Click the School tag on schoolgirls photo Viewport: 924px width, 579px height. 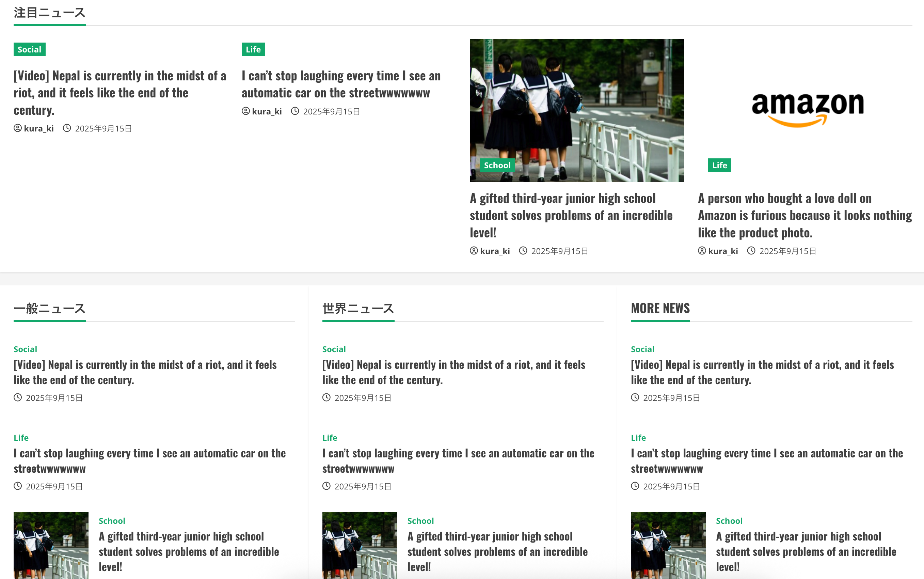(x=497, y=166)
